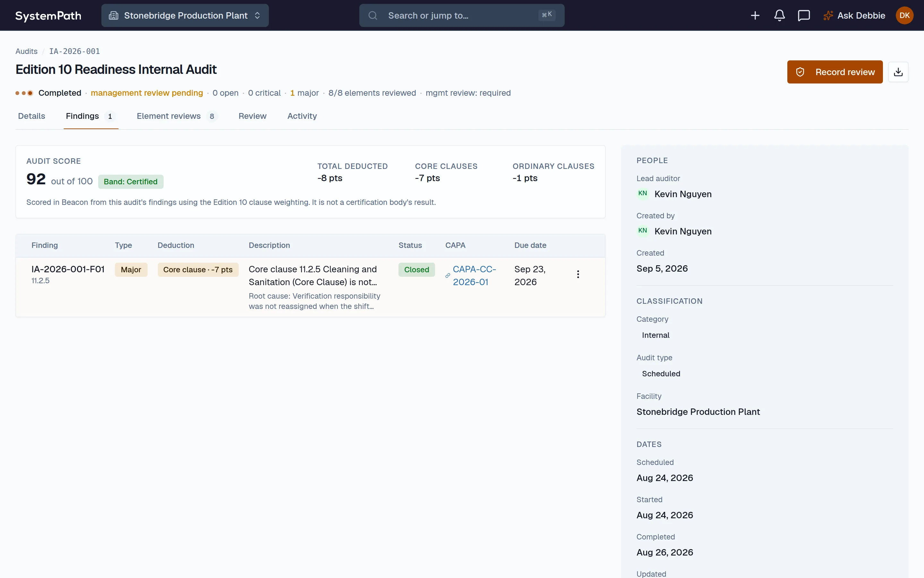The width and height of the screenshot is (924, 578).
Task: Go to Audits breadcrumb
Action: click(x=26, y=51)
